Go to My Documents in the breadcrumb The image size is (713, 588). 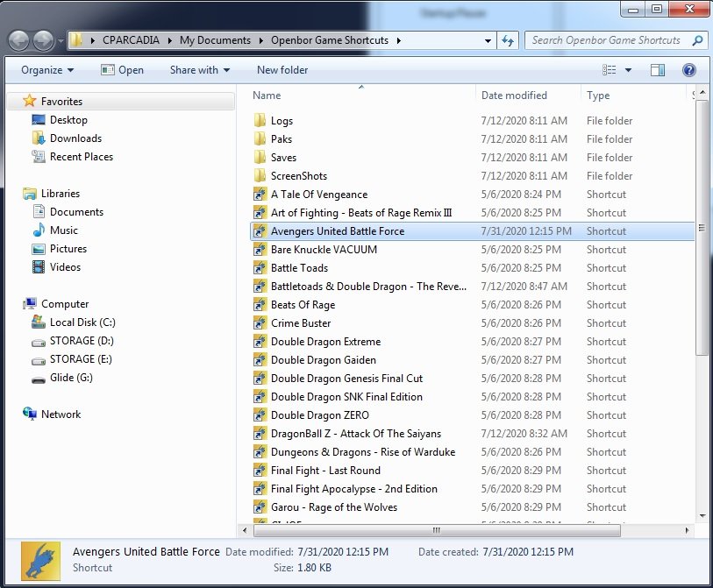215,40
